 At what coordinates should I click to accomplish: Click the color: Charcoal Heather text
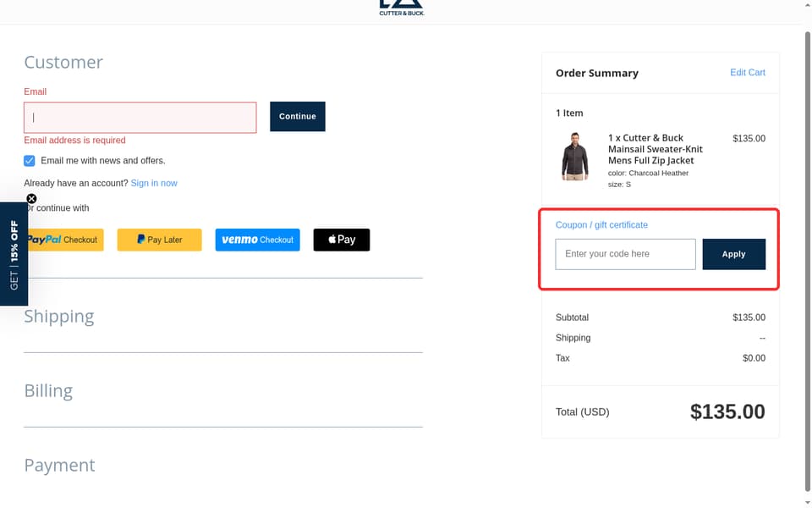pos(648,173)
